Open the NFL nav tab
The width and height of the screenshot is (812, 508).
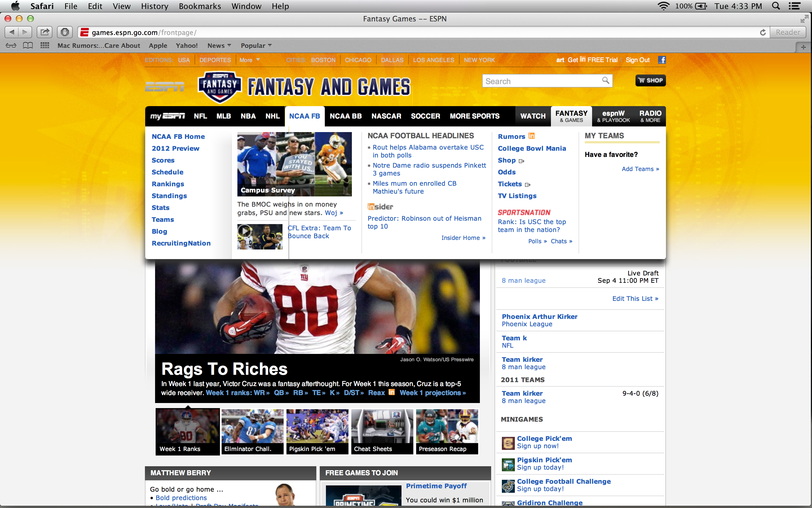tap(200, 116)
